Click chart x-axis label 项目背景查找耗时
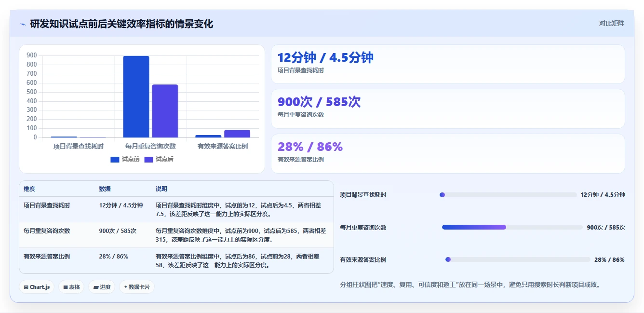 [78, 146]
